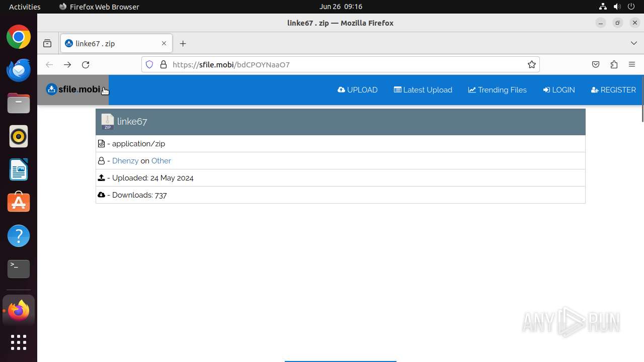Open Latest Upload list
Image resolution: width=644 pixels, height=362 pixels.
[x=423, y=90]
